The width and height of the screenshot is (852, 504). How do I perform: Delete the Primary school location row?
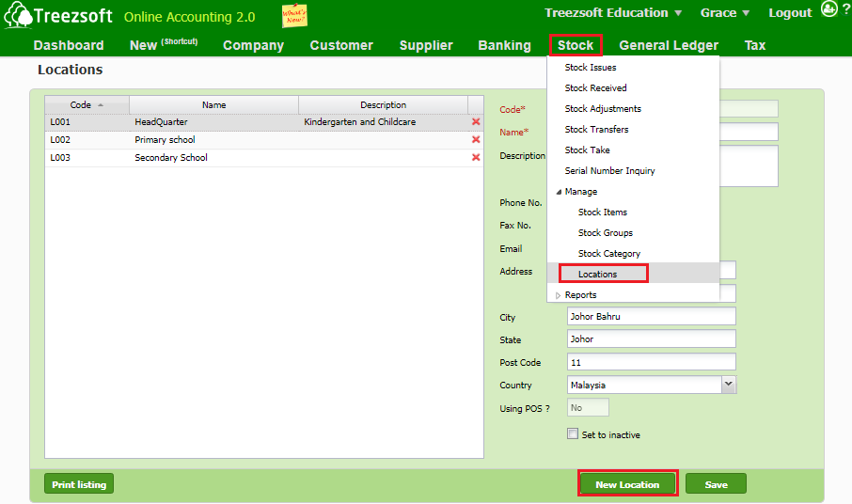[x=476, y=140]
